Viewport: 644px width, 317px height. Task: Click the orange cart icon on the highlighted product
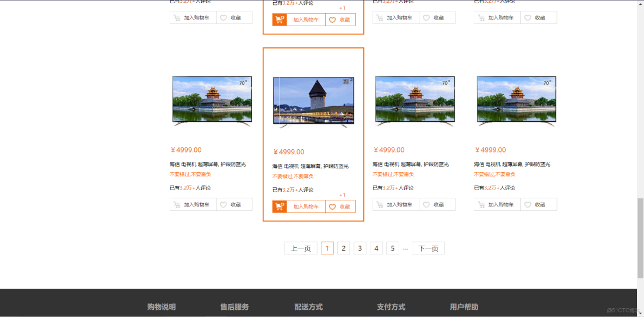point(279,206)
